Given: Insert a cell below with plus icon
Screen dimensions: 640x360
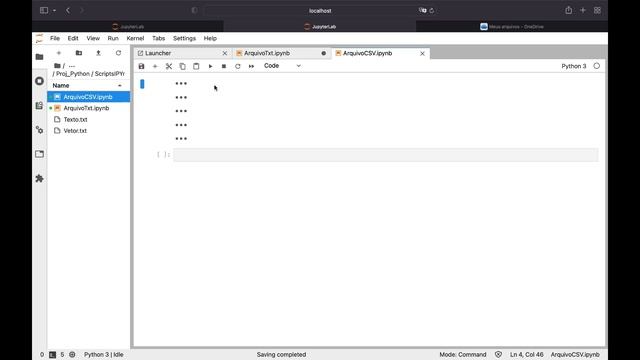Looking at the screenshot, I should click(155, 66).
